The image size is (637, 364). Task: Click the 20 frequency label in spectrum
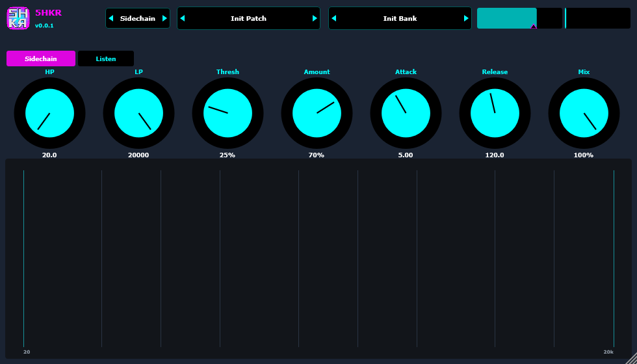click(27, 352)
